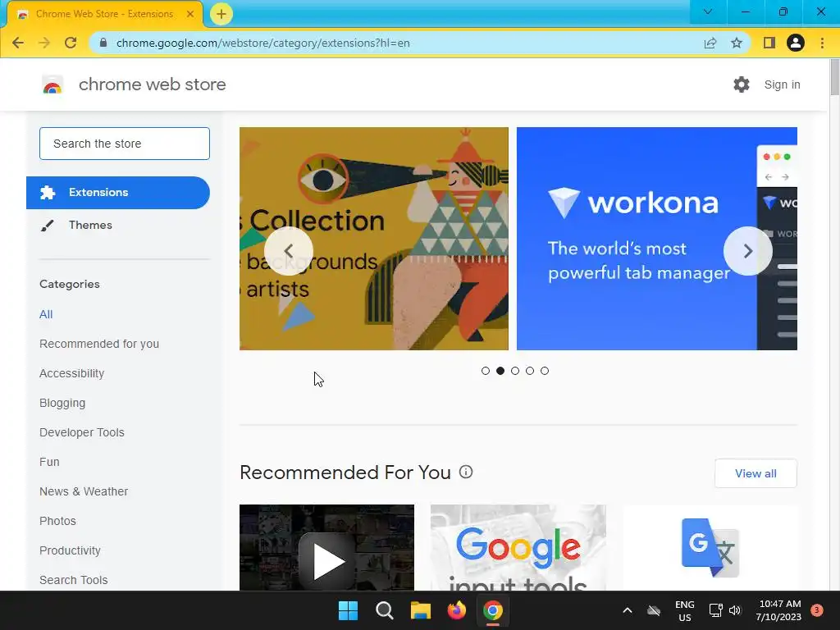Open the Developer Tools category
The width and height of the screenshot is (840, 630).
(82, 432)
